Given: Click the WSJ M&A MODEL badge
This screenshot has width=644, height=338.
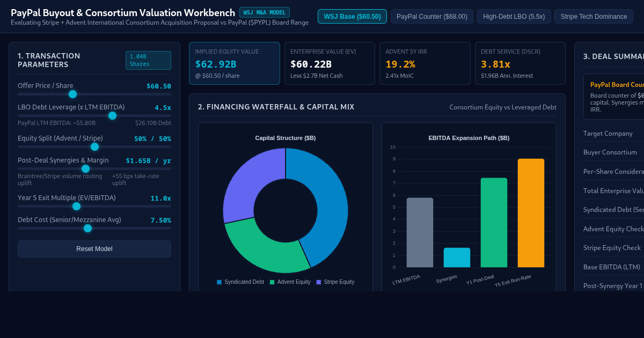Looking at the screenshot, I should [x=265, y=12].
